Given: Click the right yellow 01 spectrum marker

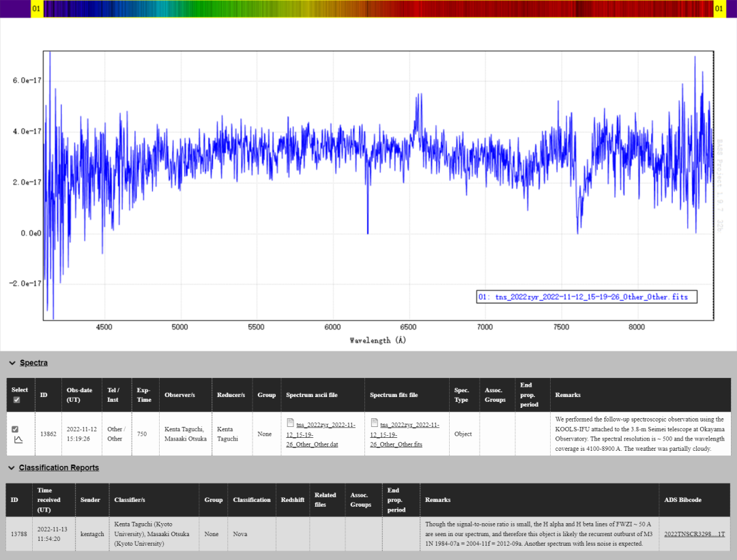Looking at the screenshot, I should coord(719,9).
